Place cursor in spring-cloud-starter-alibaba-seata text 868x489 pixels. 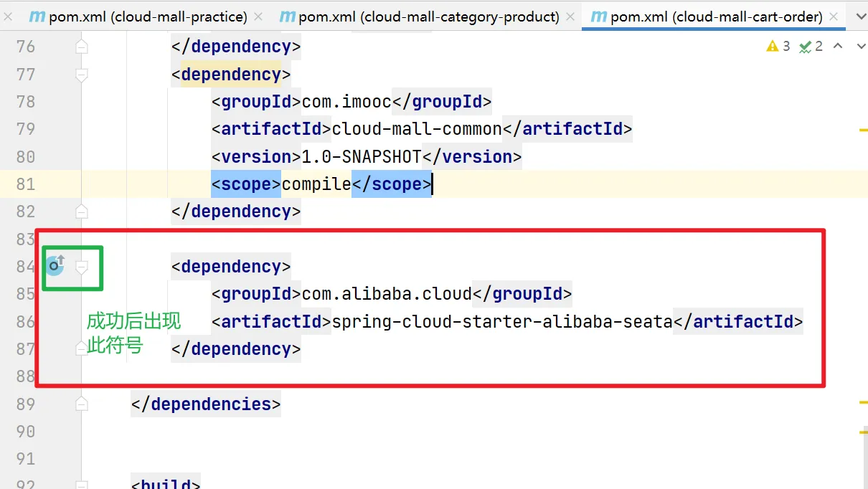click(x=501, y=322)
